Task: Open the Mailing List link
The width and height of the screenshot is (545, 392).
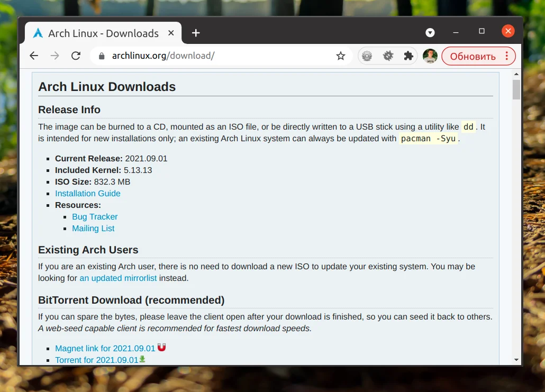Action: pos(93,229)
